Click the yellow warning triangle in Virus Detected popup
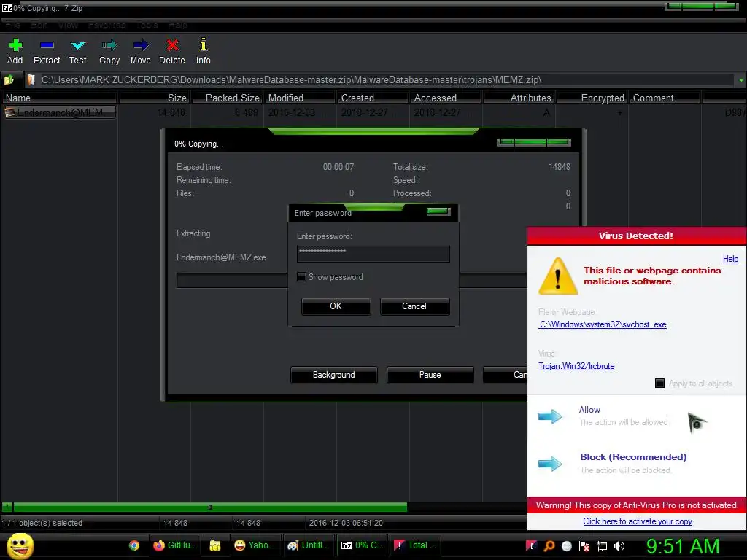Image resolution: width=747 pixels, height=560 pixels. [558, 276]
